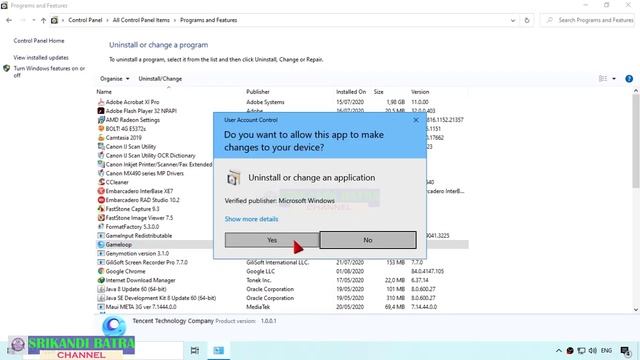The image size is (640, 360).
Task: Go up one level with the up arrow
Action: pos(43,20)
